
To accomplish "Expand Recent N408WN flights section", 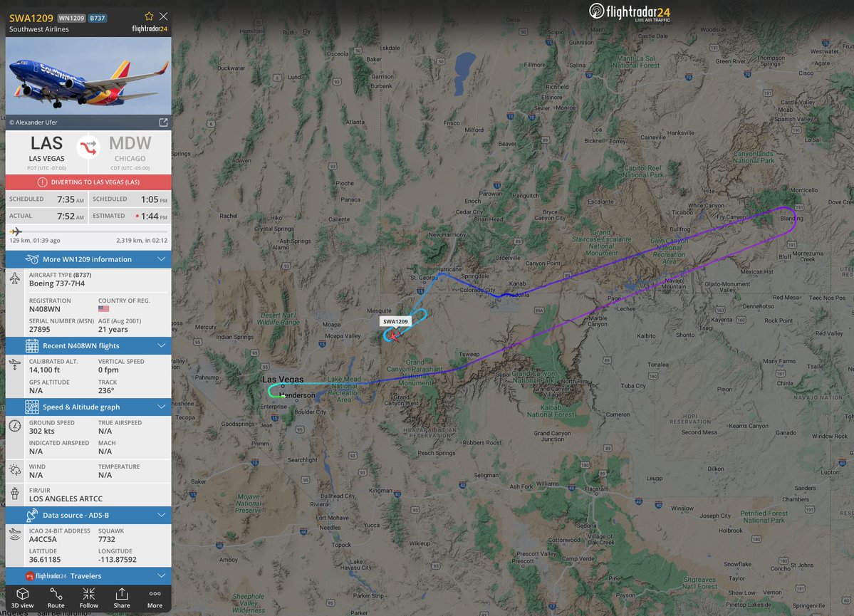I will tap(88, 346).
